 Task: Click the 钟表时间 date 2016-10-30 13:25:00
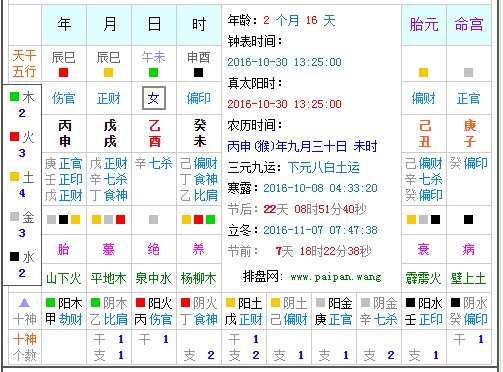point(284,62)
